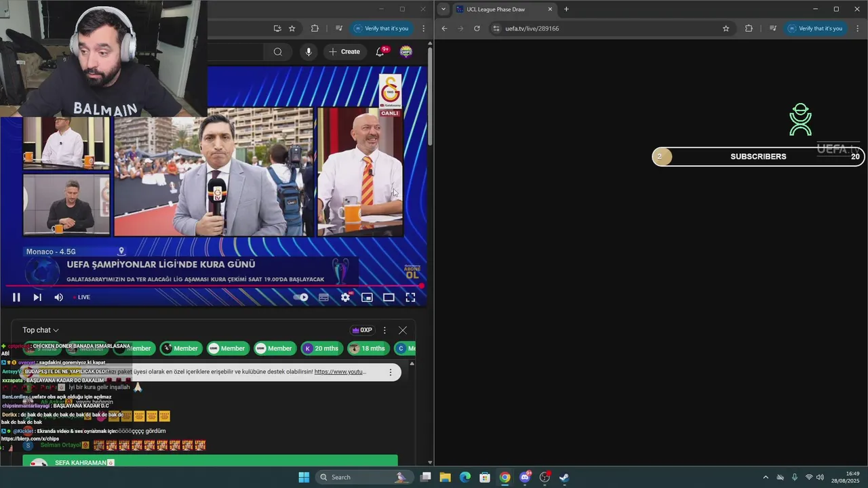Close the live chat panel
This screenshot has height=488, width=868.
point(403,330)
